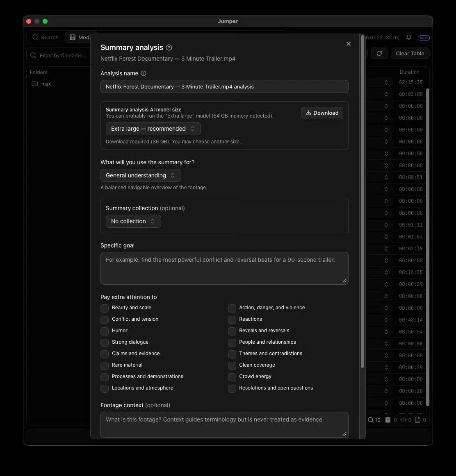
Task: Enable Crowd energy checkbox
Action: (232, 377)
